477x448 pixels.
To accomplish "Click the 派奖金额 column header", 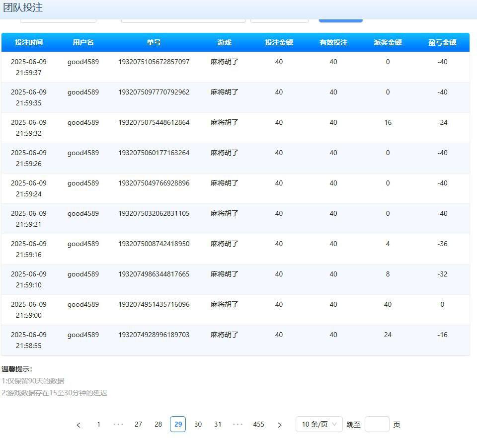I will (x=388, y=42).
